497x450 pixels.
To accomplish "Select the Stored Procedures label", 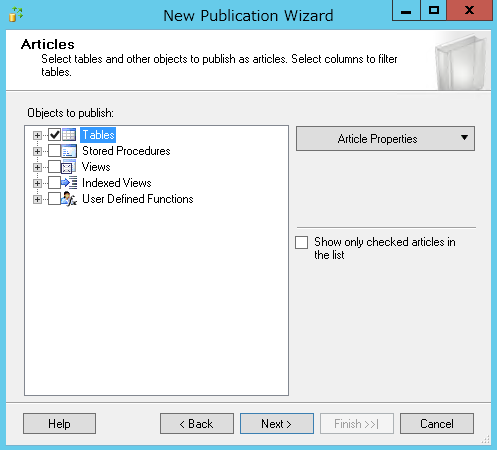I will click(x=126, y=151).
